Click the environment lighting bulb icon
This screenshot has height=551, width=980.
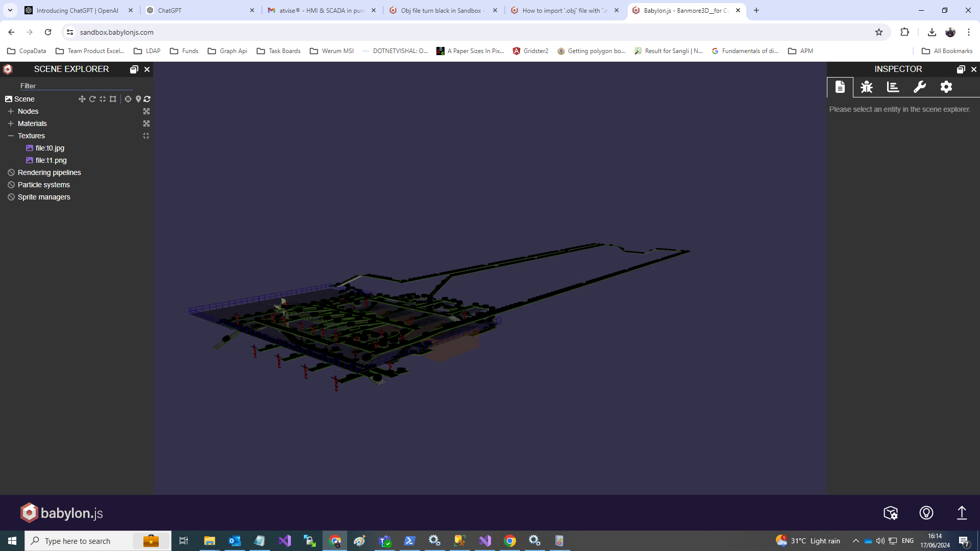926,513
